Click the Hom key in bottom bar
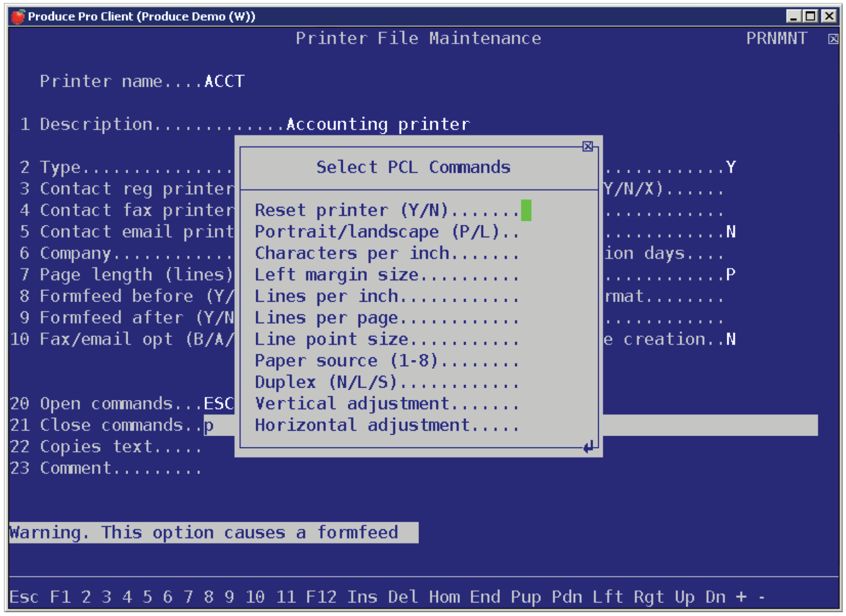This screenshot has height=616, width=846. tap(444, 596)
